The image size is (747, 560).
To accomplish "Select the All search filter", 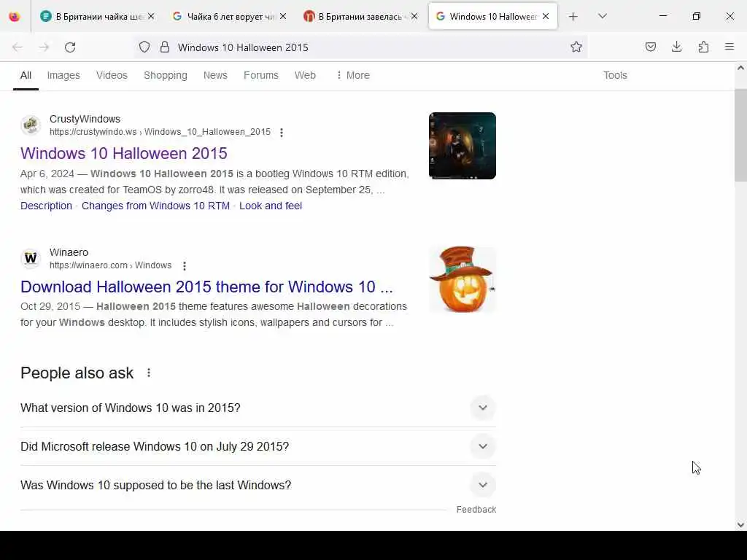I will (x=26, y=75).
